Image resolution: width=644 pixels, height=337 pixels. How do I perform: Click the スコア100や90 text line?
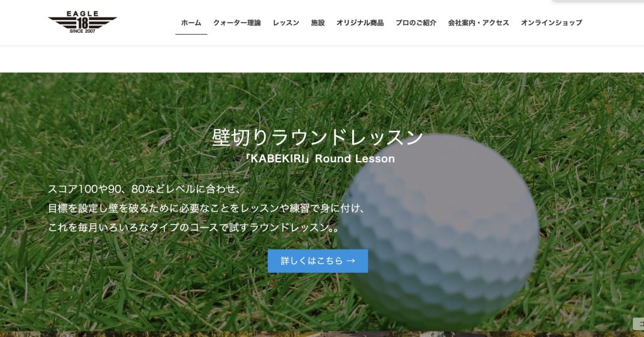tap(145, 189)
